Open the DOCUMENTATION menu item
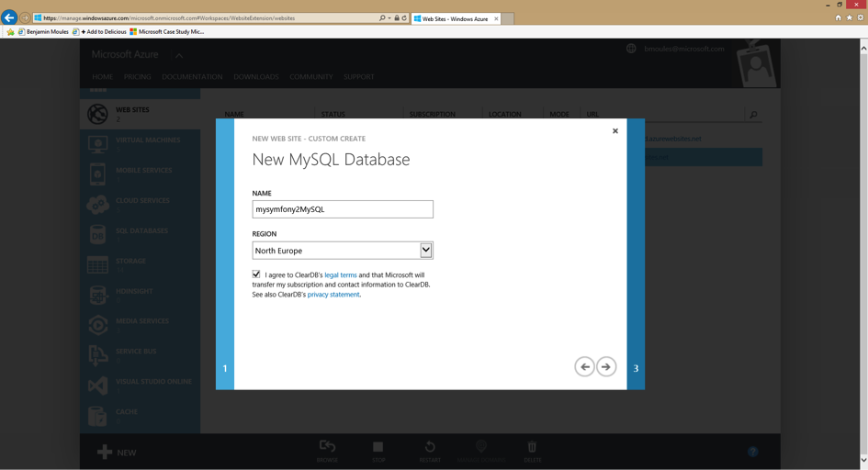The height and width of the screenshot is (470, 868). point(192,77)
